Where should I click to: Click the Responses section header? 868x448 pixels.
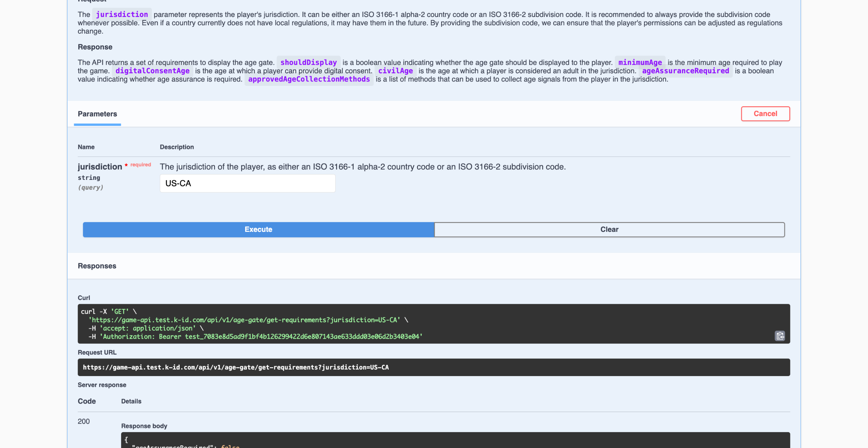pyautogui.click(x=97, y=266)
